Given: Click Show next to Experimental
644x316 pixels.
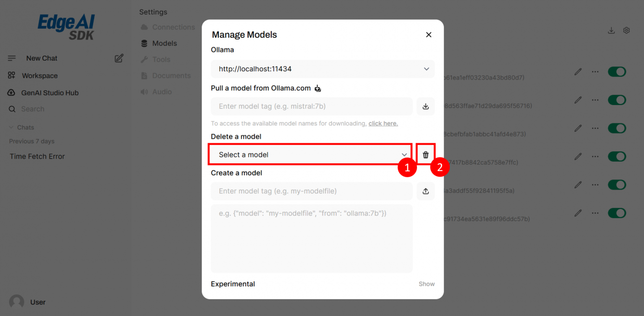Looking at the screenshot, I should point(426,284).
